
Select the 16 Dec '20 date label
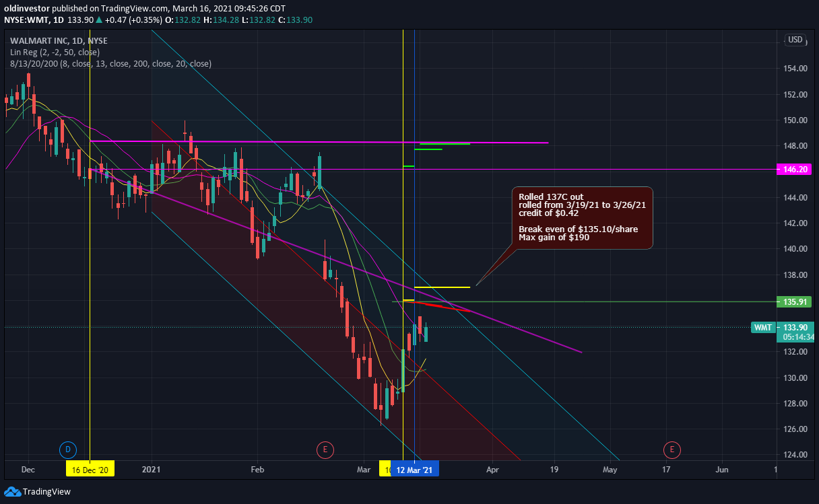[90, 469]
